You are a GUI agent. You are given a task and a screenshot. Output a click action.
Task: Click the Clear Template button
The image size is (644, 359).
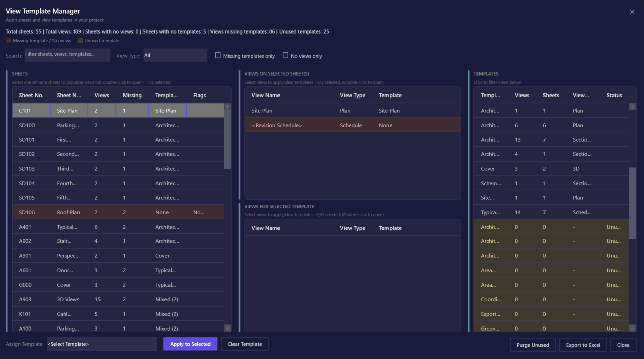coord(244,344)
